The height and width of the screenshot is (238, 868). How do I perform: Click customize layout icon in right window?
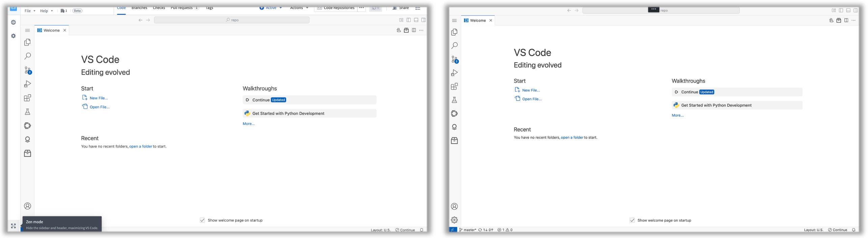[834, 10]
